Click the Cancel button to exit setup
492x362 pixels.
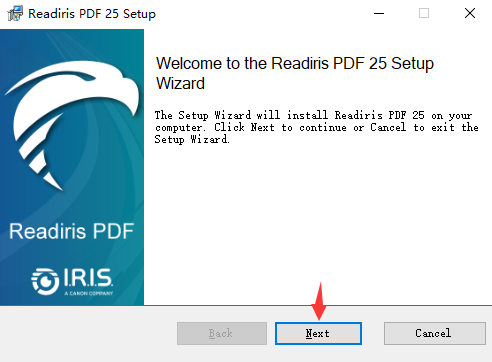point(435,333)
